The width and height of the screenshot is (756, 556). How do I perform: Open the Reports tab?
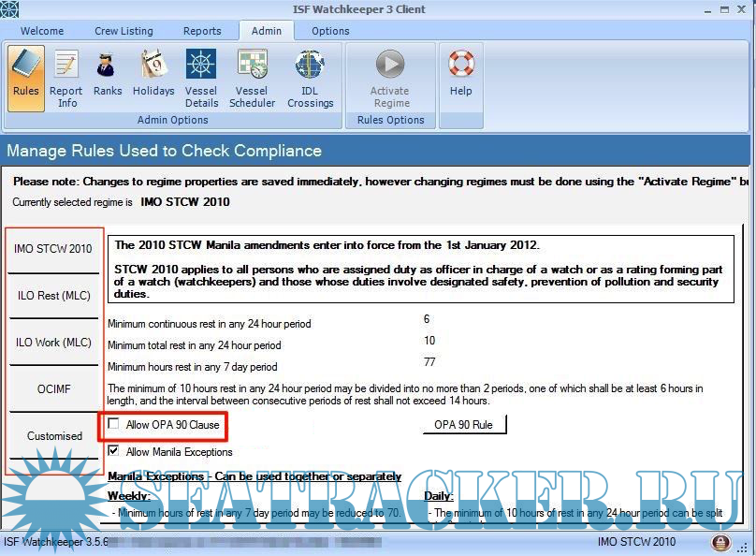coord(202,31)
